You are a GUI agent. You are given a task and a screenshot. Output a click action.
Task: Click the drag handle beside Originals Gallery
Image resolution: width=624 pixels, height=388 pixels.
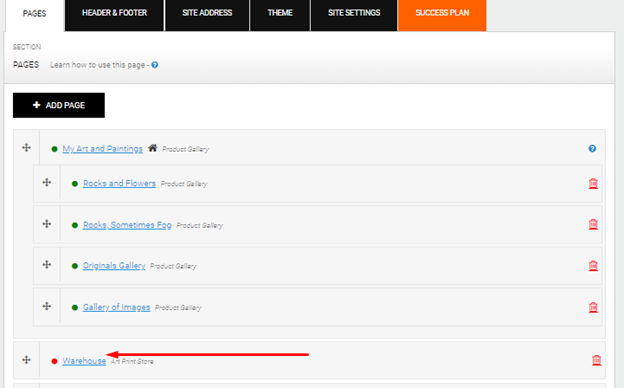[47, 265]
